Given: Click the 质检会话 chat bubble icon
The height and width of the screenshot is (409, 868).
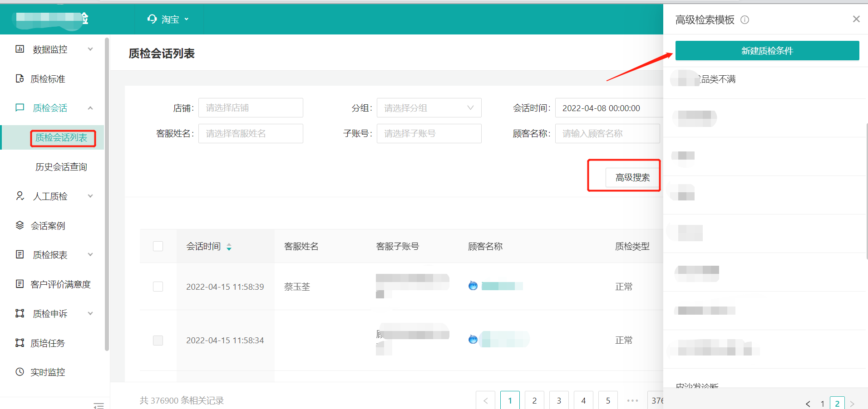Looking at the screenshot, I should click(20, 107).
